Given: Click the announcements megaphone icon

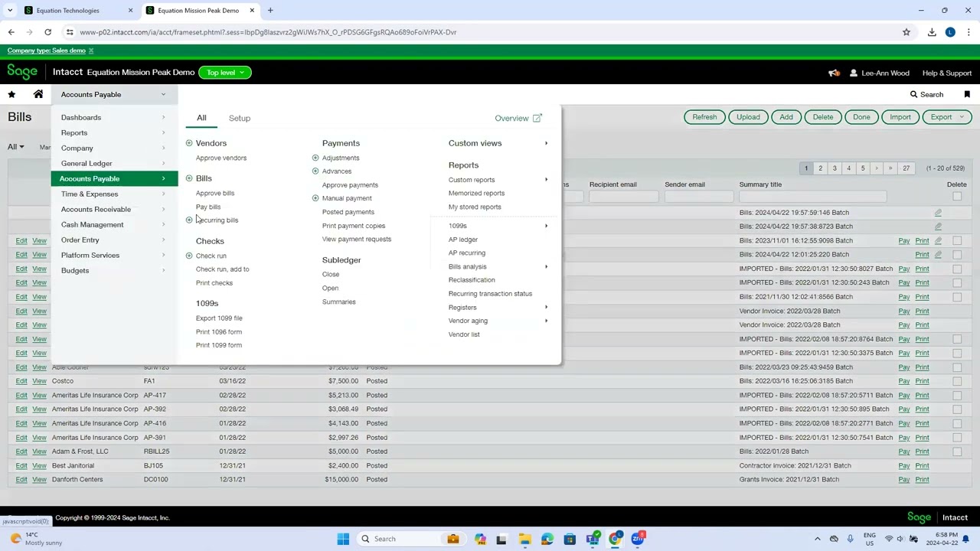Looking at the screenshot, I should (x=834, y=73).
